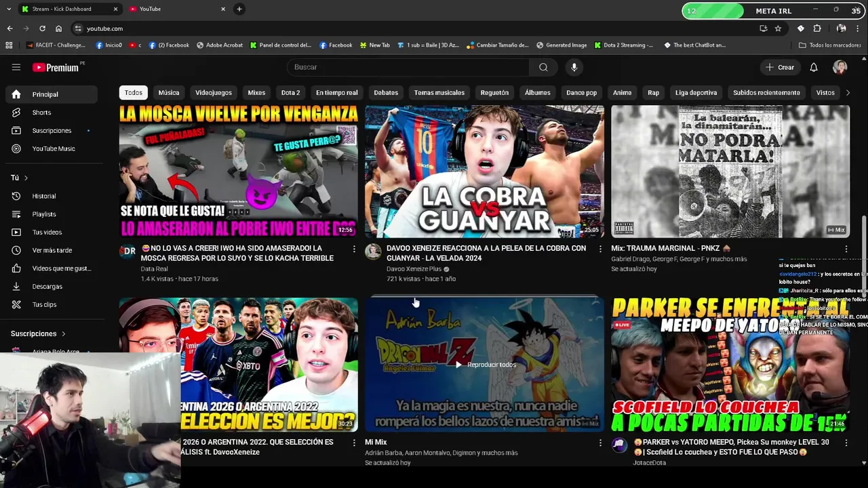This screenshot has height=488, width=868.
Task: Click the YouTube Premium logo
Action: pos(56,67)
